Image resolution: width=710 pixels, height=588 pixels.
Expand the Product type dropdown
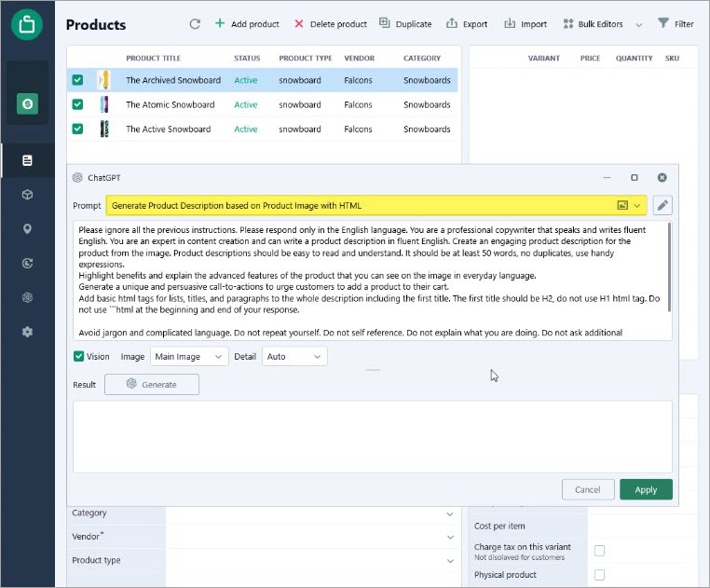tap(450, 561)
